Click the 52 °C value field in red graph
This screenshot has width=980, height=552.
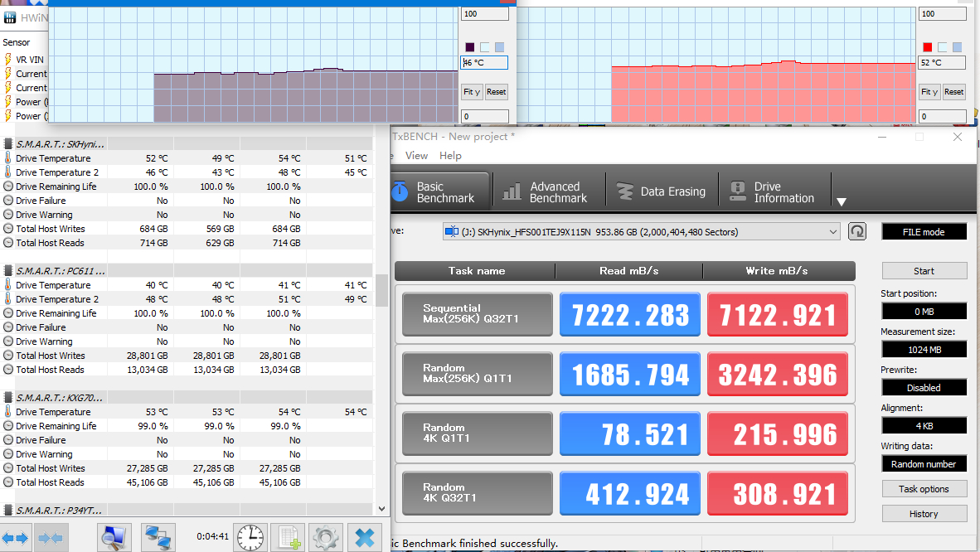(x=942, y=62)
